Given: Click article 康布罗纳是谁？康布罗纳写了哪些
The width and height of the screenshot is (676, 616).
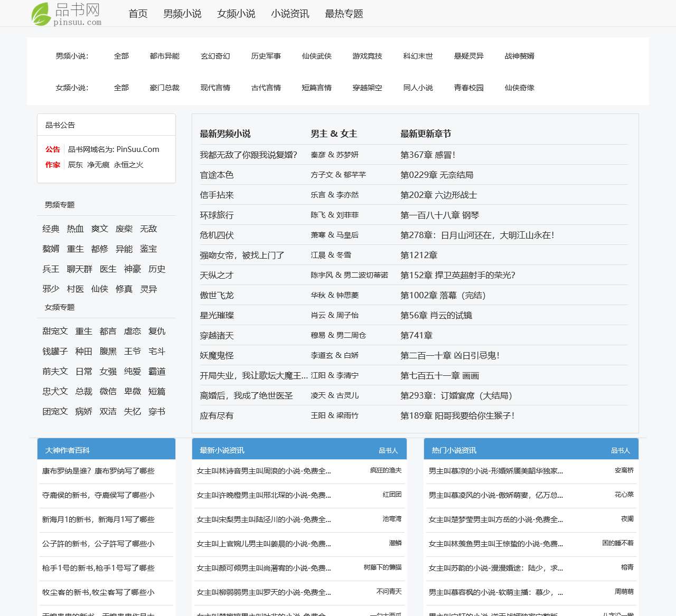Looking at the screenshot, I should [x=98, y=471].
